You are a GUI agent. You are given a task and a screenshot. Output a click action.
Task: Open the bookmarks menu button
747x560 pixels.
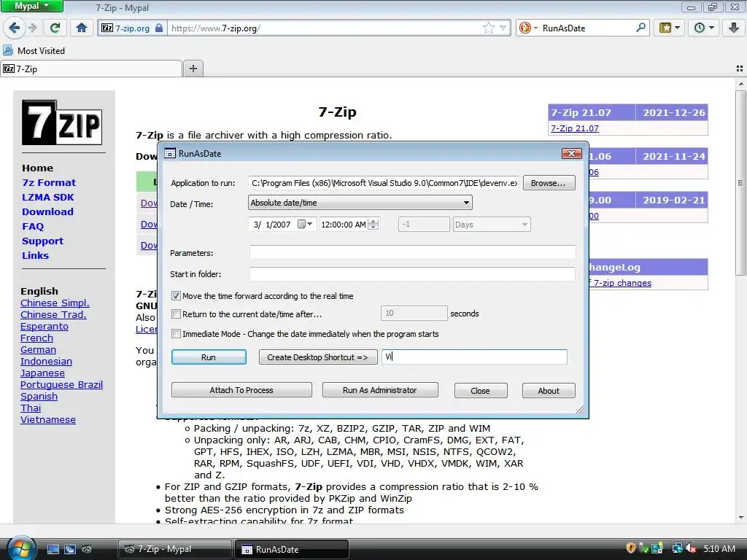670,28
